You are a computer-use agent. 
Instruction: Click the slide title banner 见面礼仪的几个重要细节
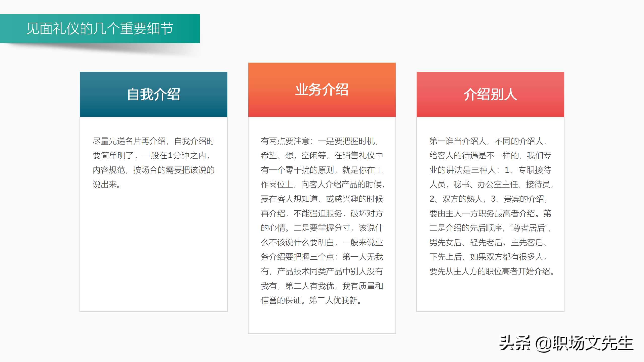pyautogui.click(x=101, y=28)
